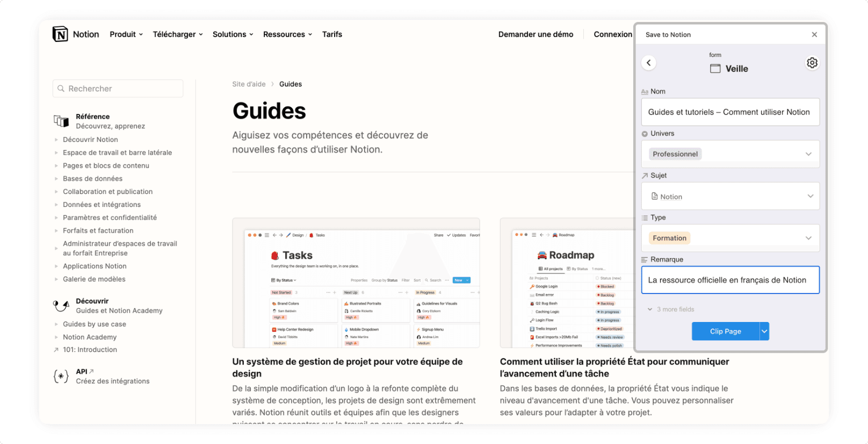Click into the Remarque text field
This screenshot has height=444, width=868.
[x=730, y=280]
